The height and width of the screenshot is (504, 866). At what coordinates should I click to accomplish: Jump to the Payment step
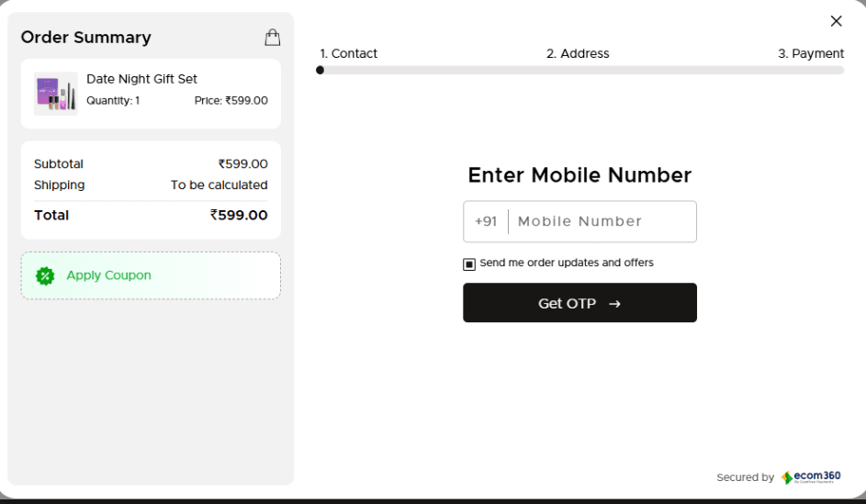(x=811, y=53)
